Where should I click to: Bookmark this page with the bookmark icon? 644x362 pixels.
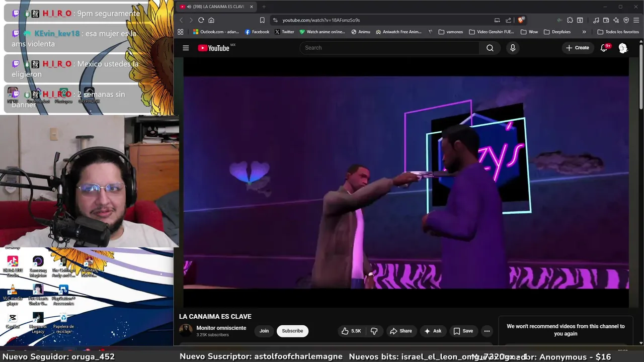[262, 20]
